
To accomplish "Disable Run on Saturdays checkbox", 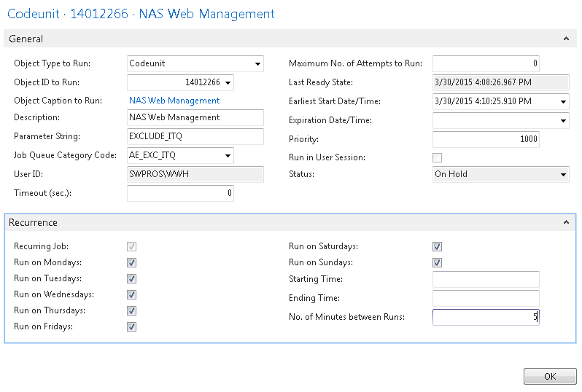I will (x=438, y=247).
